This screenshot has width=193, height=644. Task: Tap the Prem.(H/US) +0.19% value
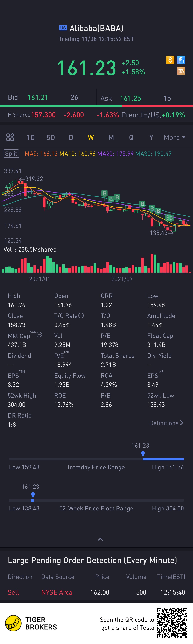pyautogui.click(x=173, y=115)
